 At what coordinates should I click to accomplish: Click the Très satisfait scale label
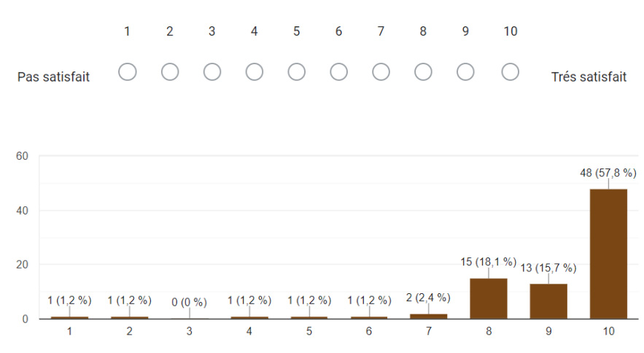pyautogui.click(x=589, y=77)
